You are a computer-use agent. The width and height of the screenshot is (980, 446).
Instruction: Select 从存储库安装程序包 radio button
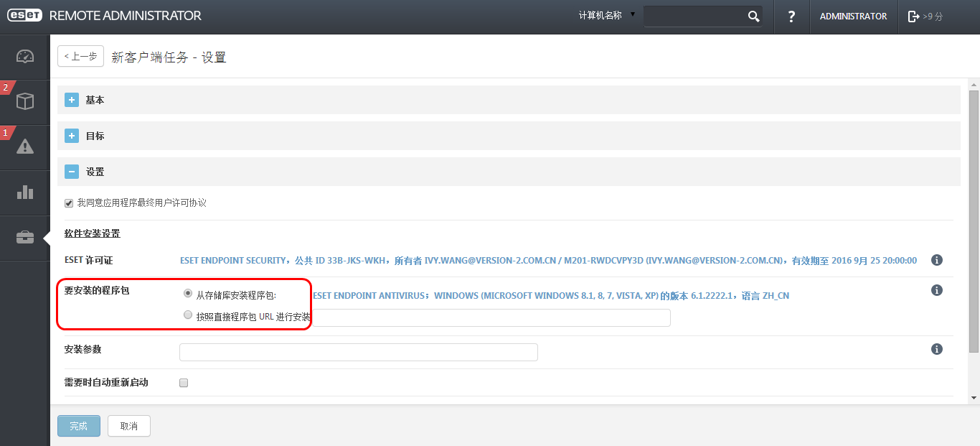click(x=188, y=293)
